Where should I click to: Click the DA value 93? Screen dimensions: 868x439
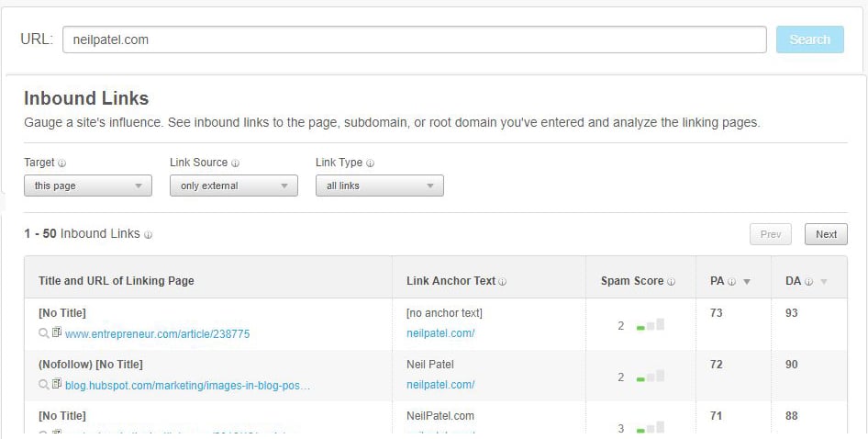tap(792, 313)
